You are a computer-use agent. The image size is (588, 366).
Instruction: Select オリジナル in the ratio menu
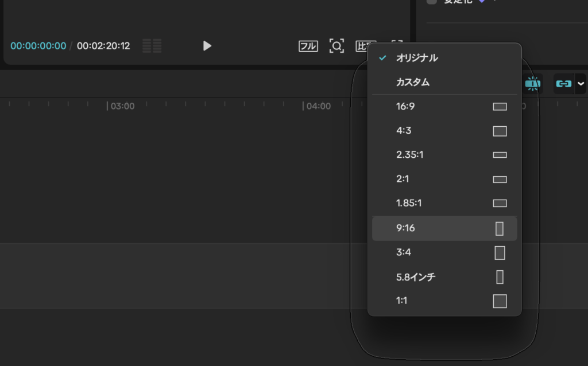(x=417, y=58)
